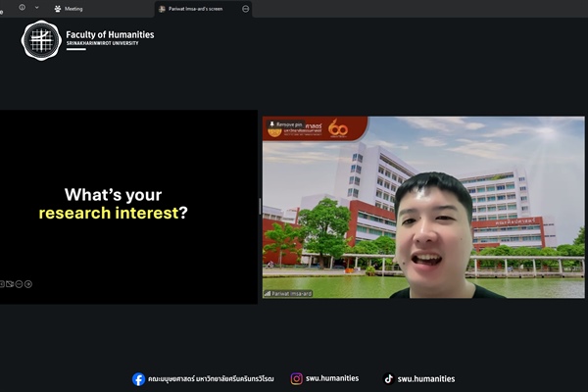
Task: Click the meeting info icon
Action: pyautogui.click(x=22, y=8)
